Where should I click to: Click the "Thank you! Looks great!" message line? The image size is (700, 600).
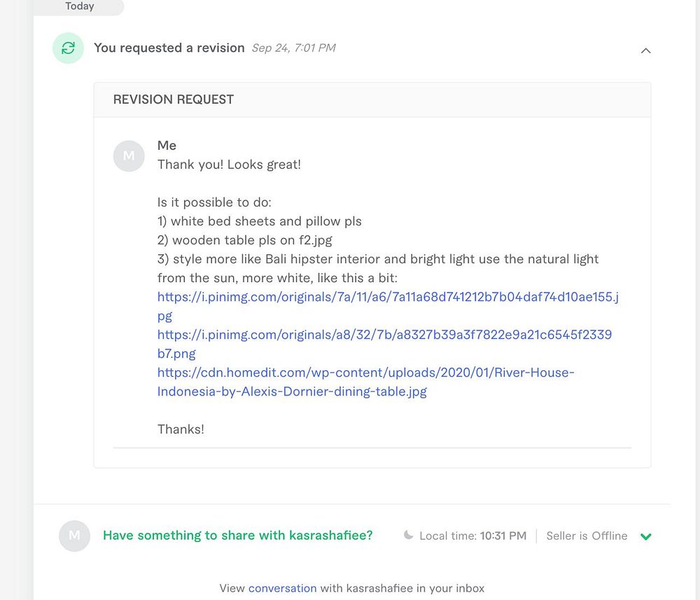[229, 165]
